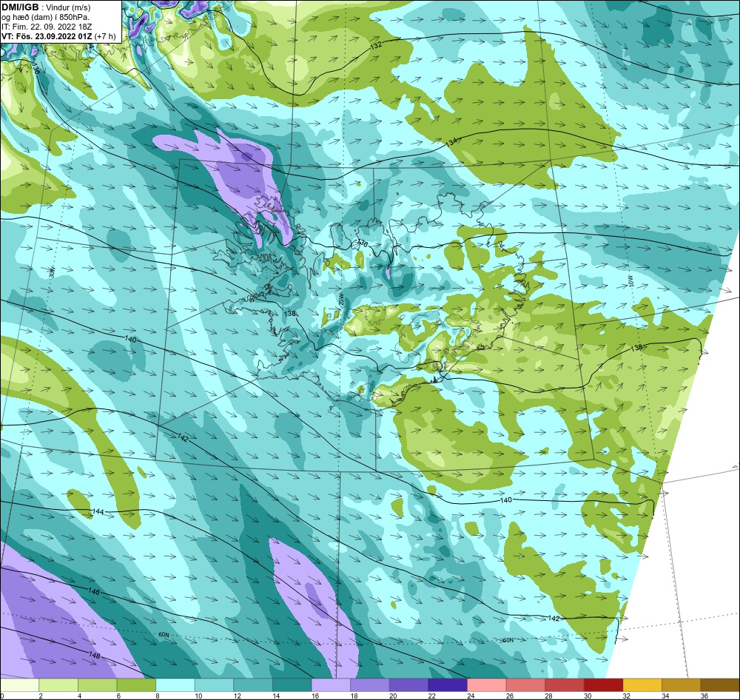This screenshot has width=740, height=700.
Task: Click the 138 contour label over the eastern ocean
Action: click(636, 348)
